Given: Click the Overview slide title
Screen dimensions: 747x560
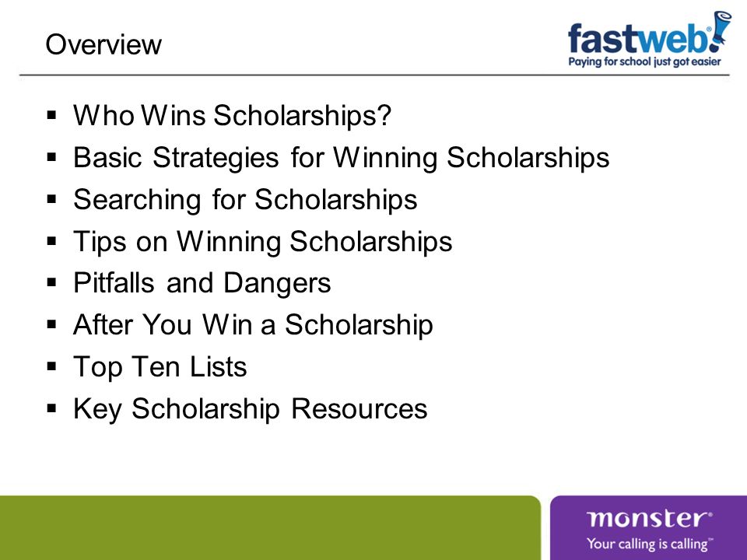Looking at the screenshot, I should pyautogui.click(x=103, y=44).
